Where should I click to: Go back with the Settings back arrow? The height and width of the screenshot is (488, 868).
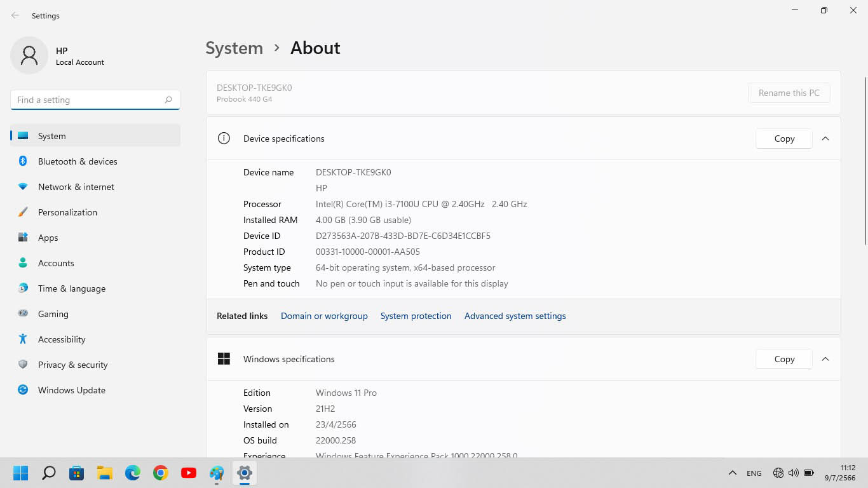coord(15,15)
